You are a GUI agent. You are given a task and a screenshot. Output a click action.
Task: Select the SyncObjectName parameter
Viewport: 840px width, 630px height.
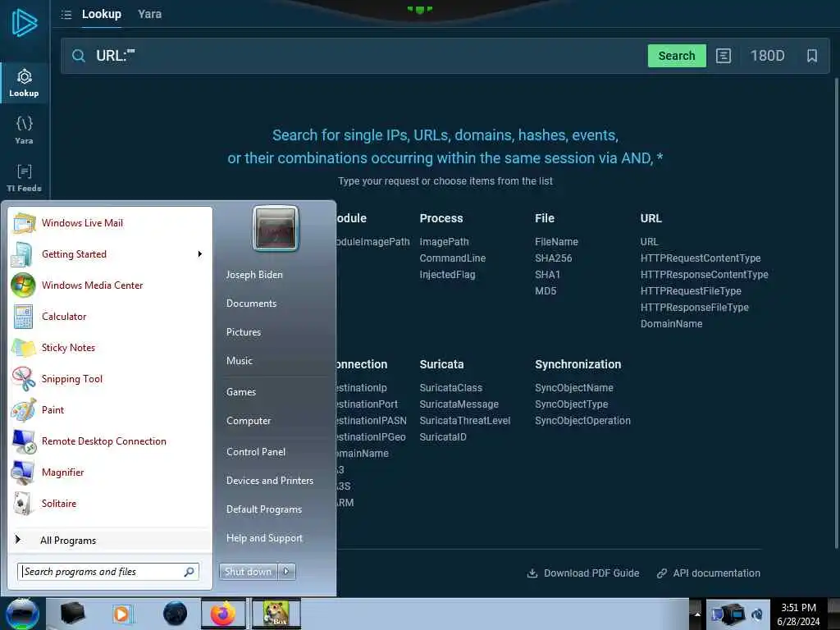573,387
